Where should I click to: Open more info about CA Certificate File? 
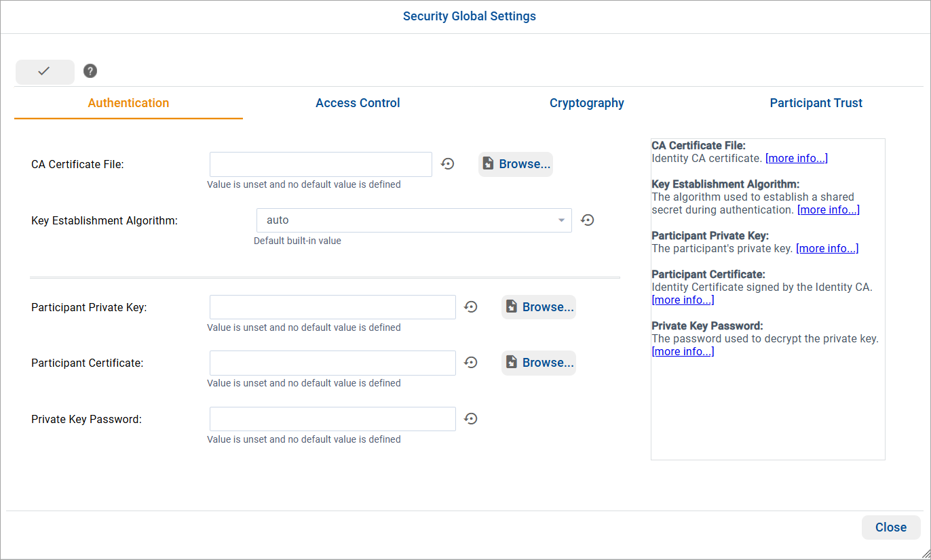(796, 158)
